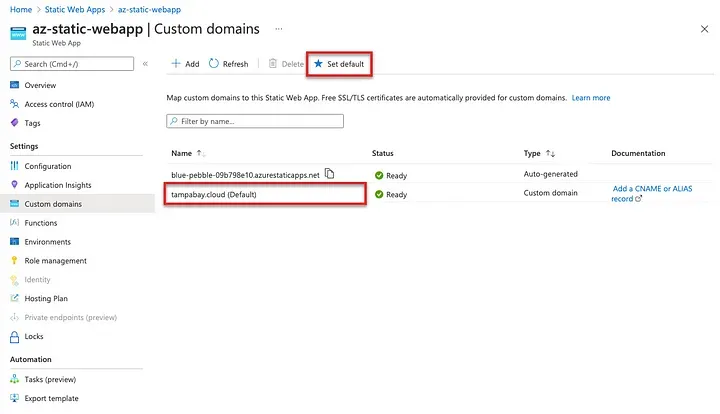
Task: Click the purple Tags icon
Action: tap(15, 123)
